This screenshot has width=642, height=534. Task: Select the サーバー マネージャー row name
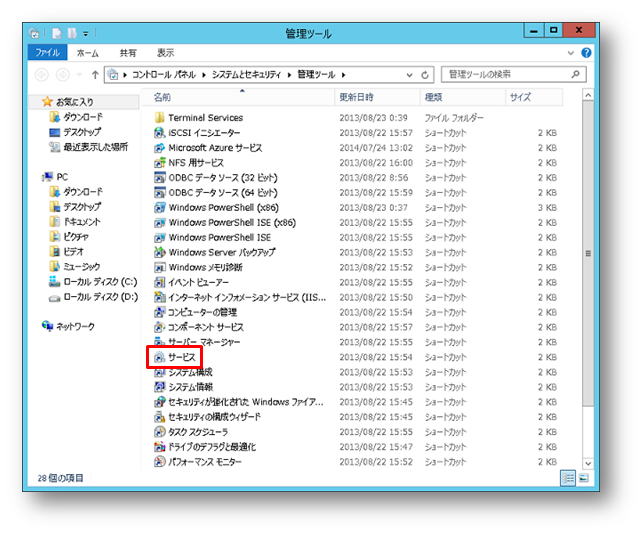tap(204, 342)
